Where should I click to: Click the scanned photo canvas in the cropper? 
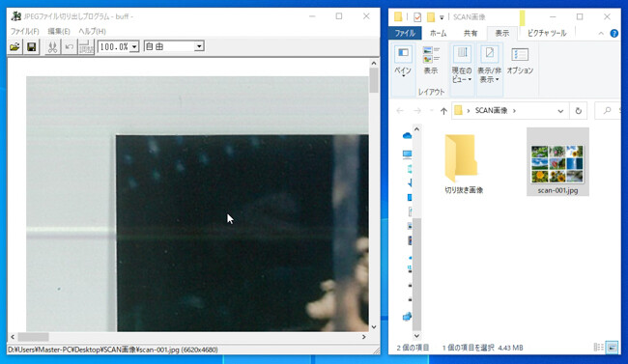[197, 204]
